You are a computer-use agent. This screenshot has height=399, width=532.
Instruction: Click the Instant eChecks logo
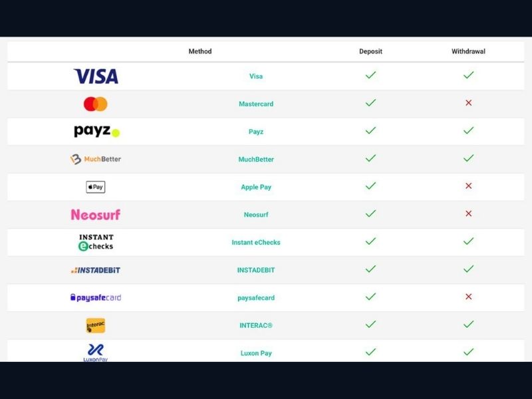pyautogui.click(x=96, y=242)
